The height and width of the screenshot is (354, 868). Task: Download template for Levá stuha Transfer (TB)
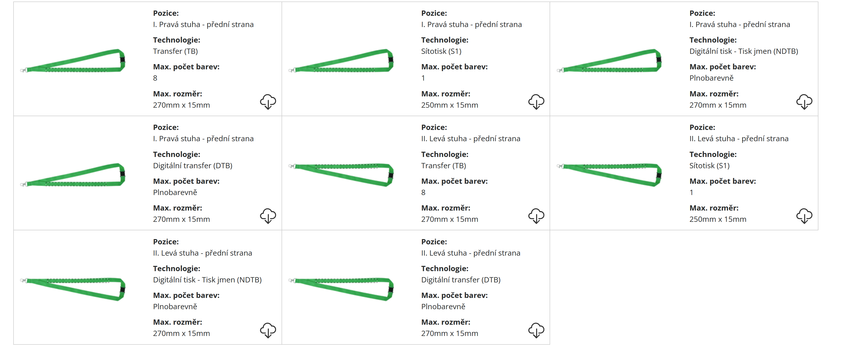(536, 216)
